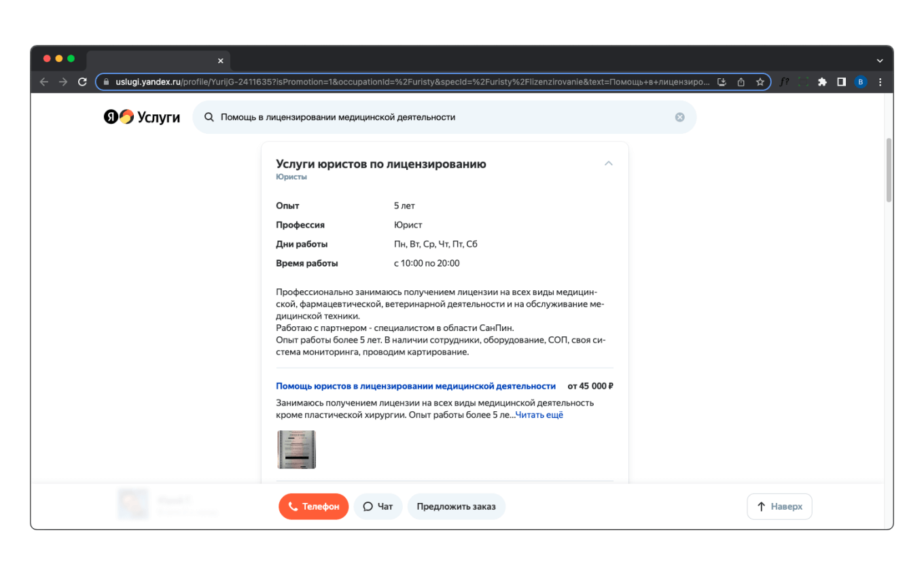This screenshot has height=575, width=924.
Task: Click the install app icon in address bar
Action: (x=722, y=82)
